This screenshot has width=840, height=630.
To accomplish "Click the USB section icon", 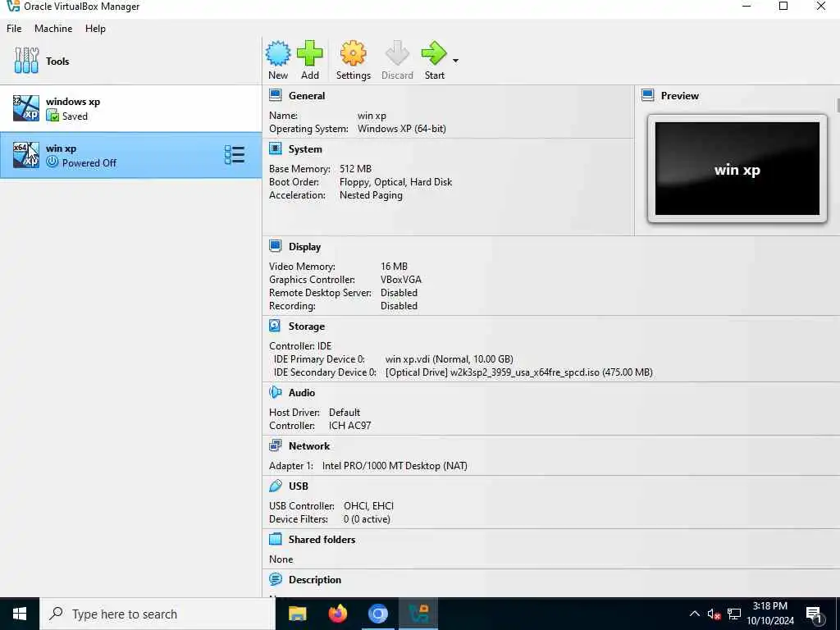I will click(x=276, y=486).
